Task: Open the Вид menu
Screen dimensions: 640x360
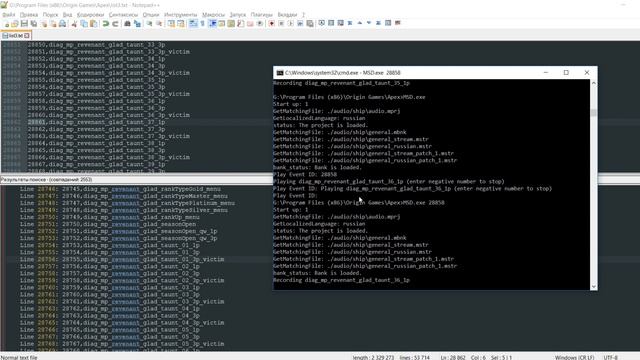Action: pyautogui.click(x=67, y=15)
